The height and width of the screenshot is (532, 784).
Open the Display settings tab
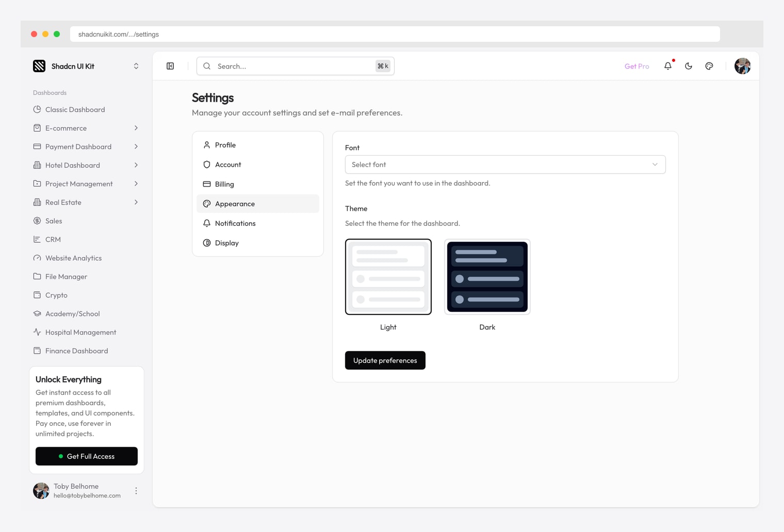[258, 243]
